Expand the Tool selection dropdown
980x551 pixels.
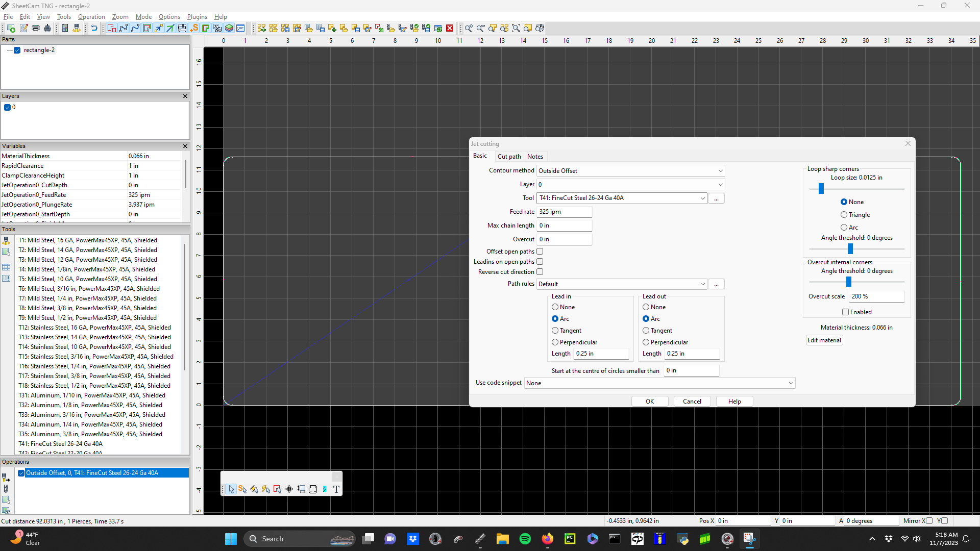point(702,198)
